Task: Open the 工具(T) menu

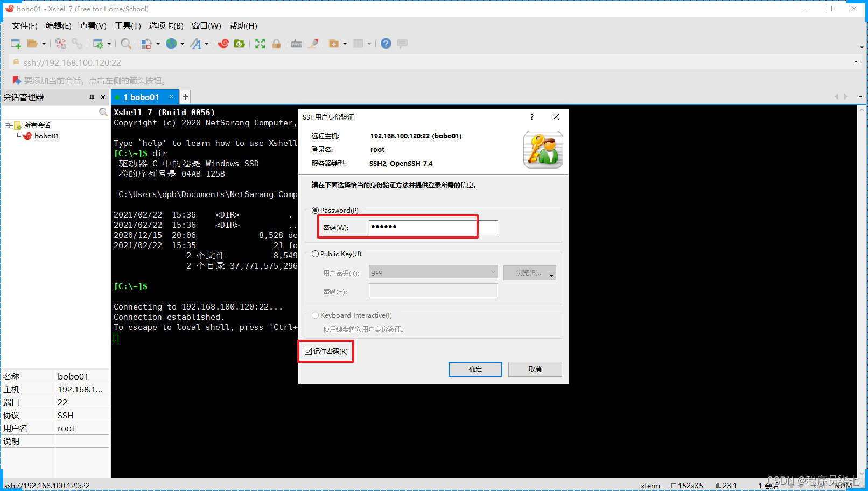Action: click(128, 26)
